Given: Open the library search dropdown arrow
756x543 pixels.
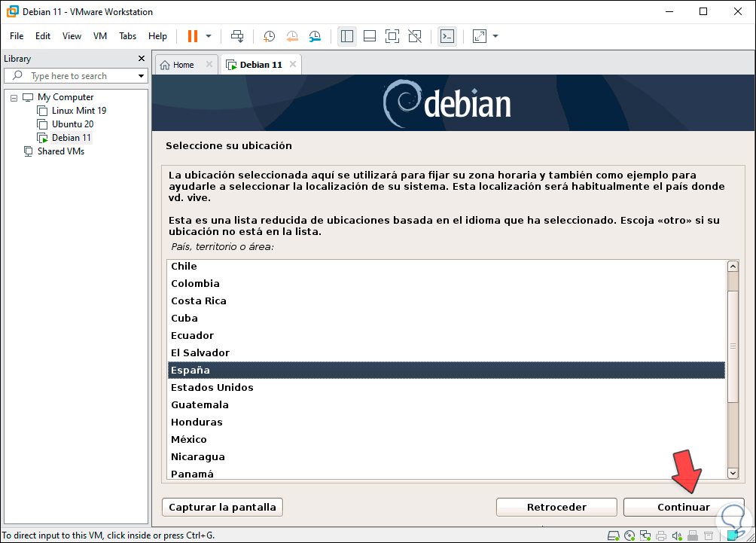Looking at the screenshot, I should click(141, 76).
